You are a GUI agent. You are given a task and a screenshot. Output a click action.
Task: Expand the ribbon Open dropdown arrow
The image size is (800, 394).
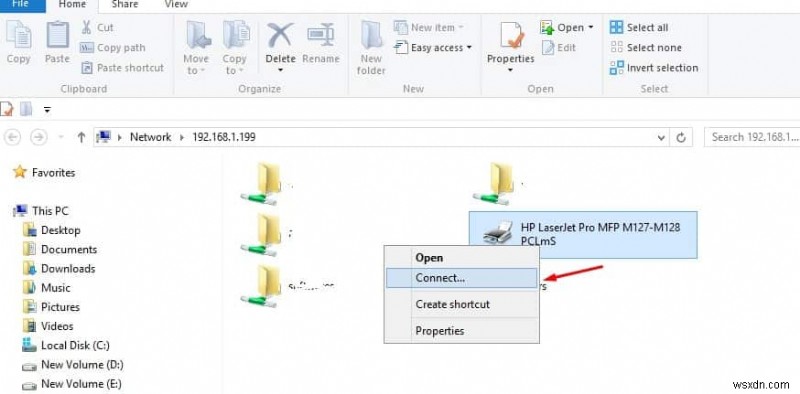pyautogui.click(x=591, y=28)
